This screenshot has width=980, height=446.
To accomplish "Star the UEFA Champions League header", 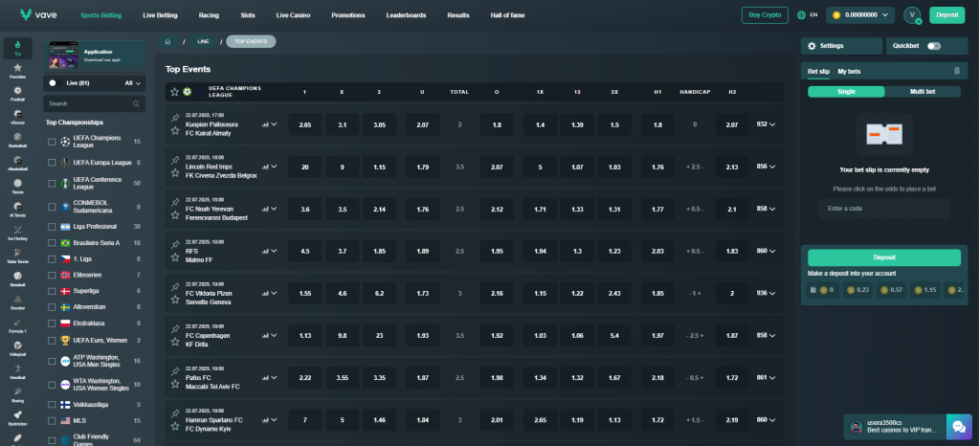I will tap(174, 92).
